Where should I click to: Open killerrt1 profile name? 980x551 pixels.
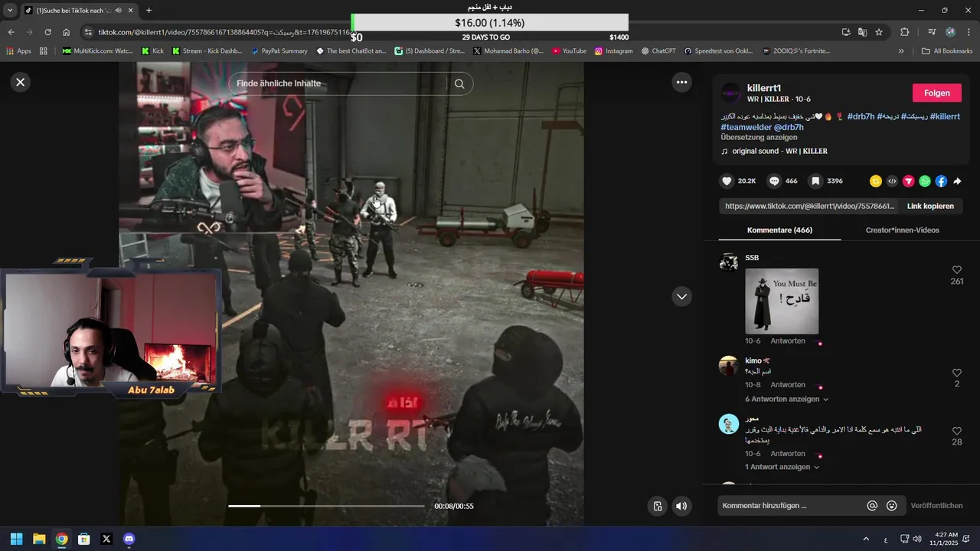pyautogui.click(x=764, y=88)
